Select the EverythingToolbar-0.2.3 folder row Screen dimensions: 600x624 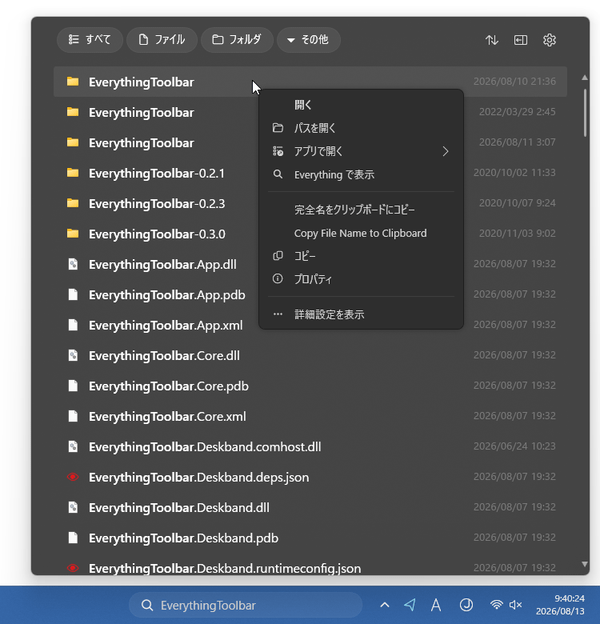tap(310, 203)
